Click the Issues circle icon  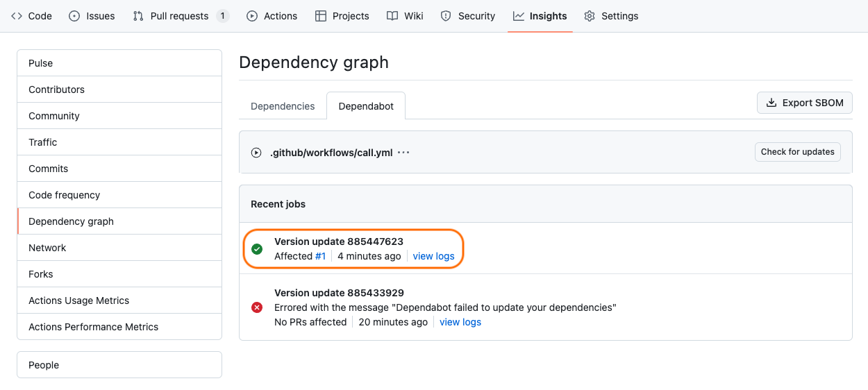click(74, 16)
